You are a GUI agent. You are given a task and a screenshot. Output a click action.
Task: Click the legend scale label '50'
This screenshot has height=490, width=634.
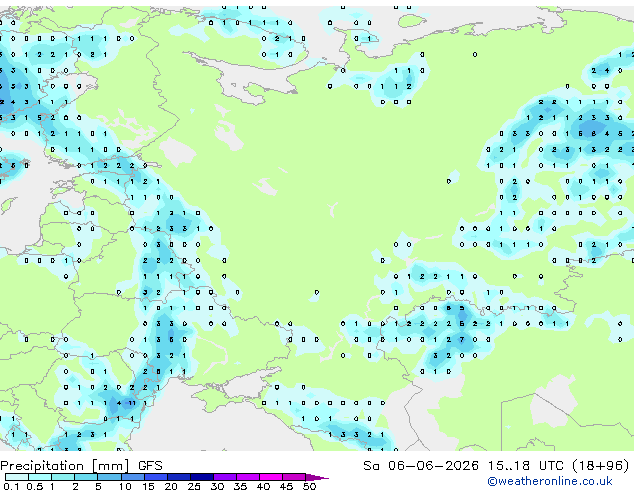(x=309, y=486)
